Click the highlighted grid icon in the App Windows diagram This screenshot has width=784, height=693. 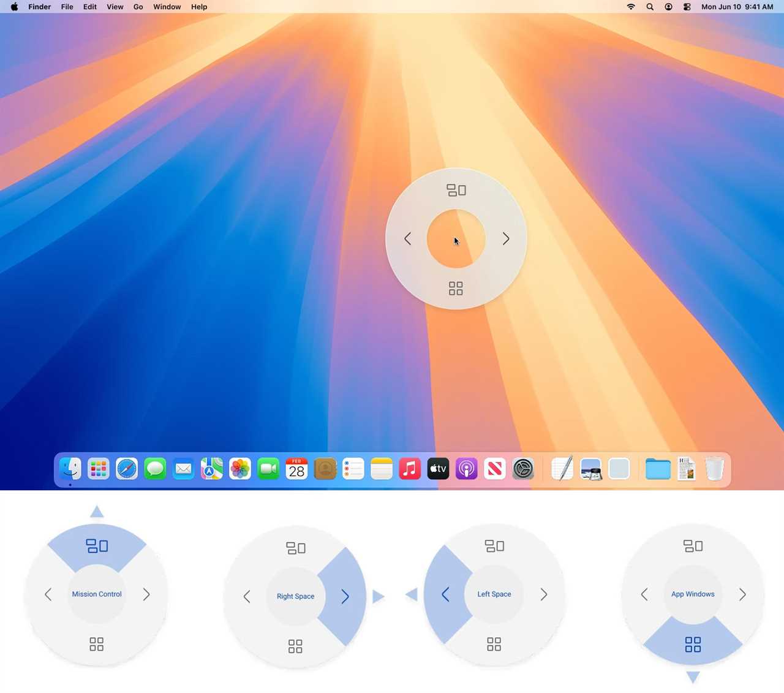point(693,644)
